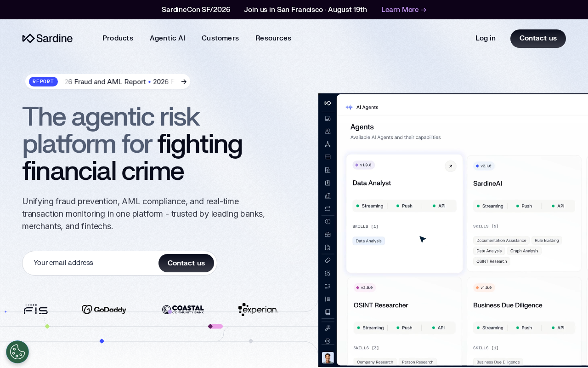Select the Business Due Diligence card title
This screenshot has height=368, width=588.
coord(508,305)
